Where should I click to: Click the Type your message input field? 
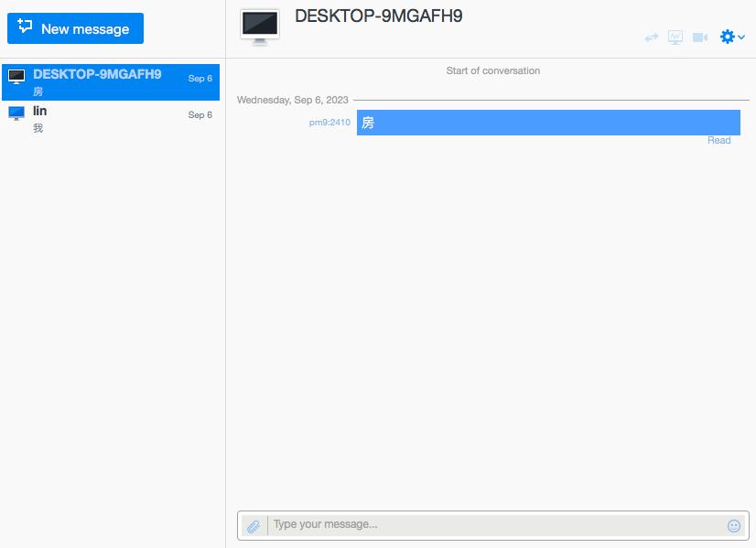point(494,525)
